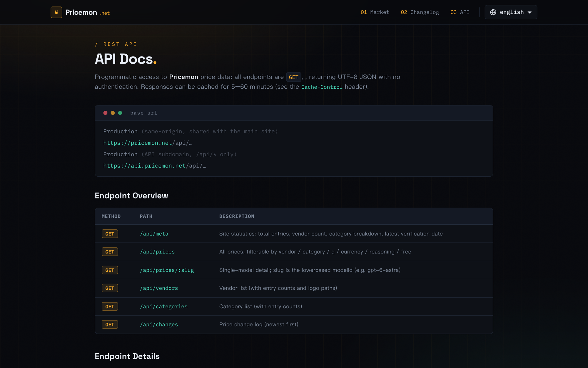Click the https://api.pricemon.net/api/… URL
This screenshot has width=588, height=368.
click(155, 166)
